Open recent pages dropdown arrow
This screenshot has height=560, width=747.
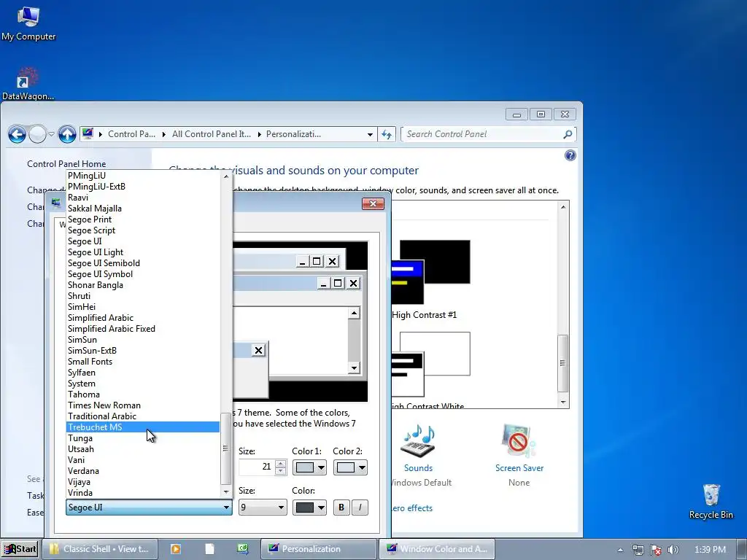[x=52, y=134]
